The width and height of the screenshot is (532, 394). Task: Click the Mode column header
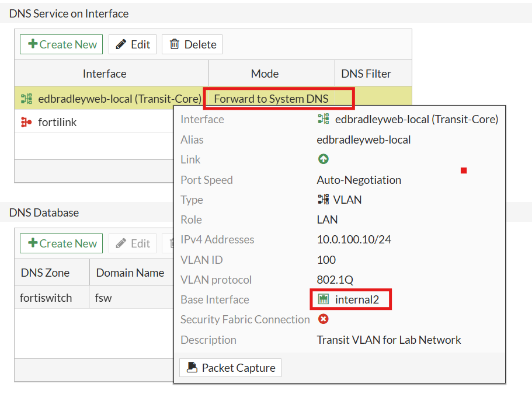point(265,74)
